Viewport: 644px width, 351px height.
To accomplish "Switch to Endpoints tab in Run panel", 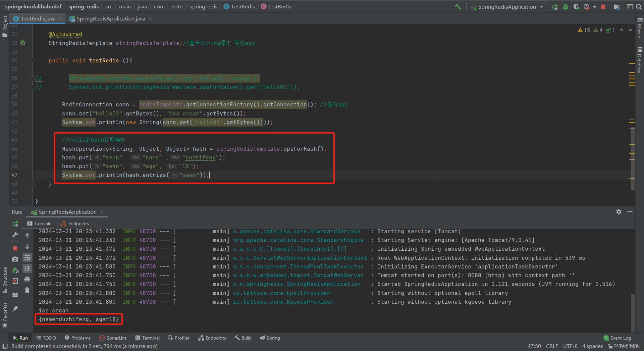I will tap(74, 223).
